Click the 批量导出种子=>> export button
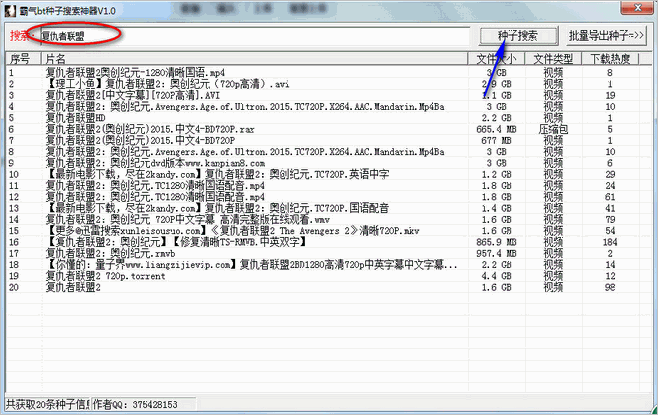The height and width of the screenshot is (415, 658). [x=606, y=36]
